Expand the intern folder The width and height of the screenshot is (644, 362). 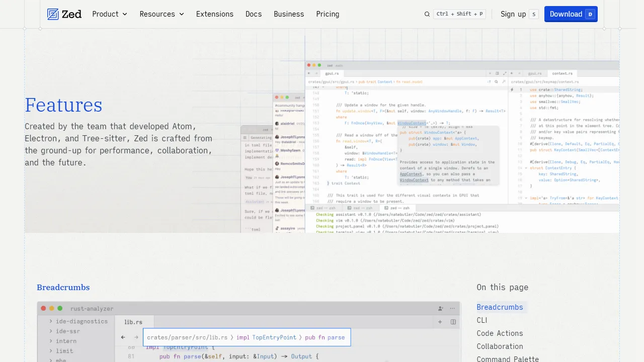[62, 341]
